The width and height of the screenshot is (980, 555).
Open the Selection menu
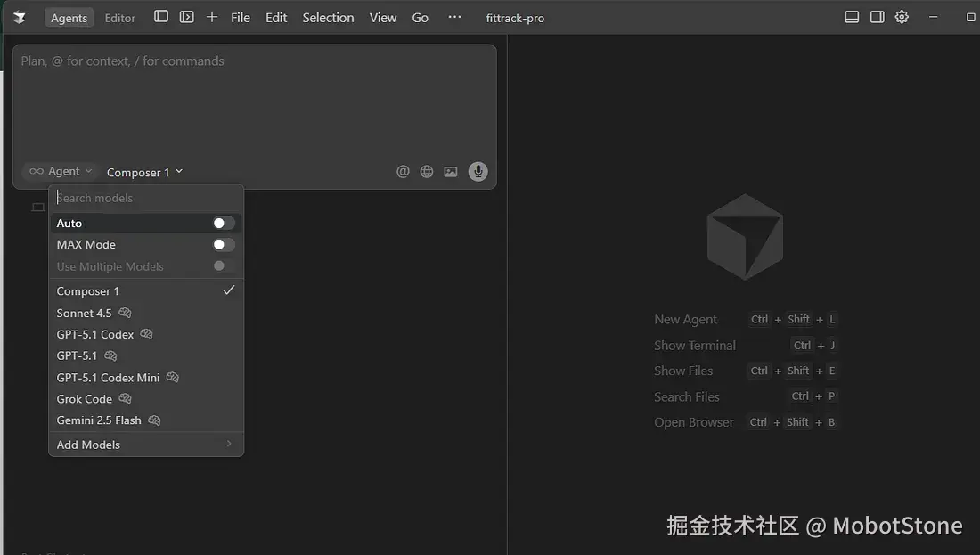pos(328,18)
